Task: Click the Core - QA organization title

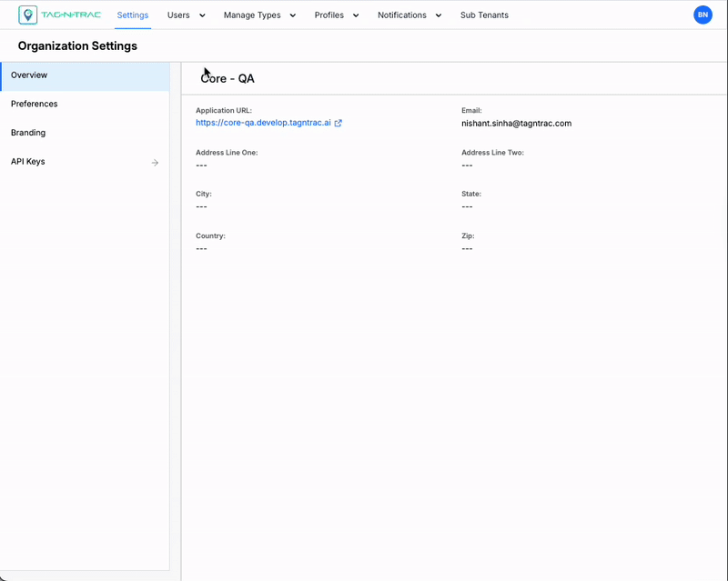Action: [227, 78]
